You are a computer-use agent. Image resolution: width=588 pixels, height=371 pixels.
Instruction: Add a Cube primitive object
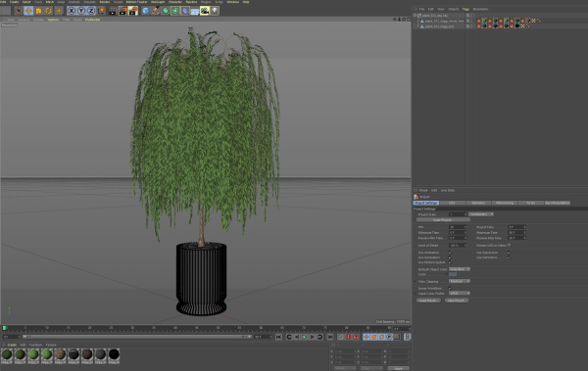click(x=145, y=11)
